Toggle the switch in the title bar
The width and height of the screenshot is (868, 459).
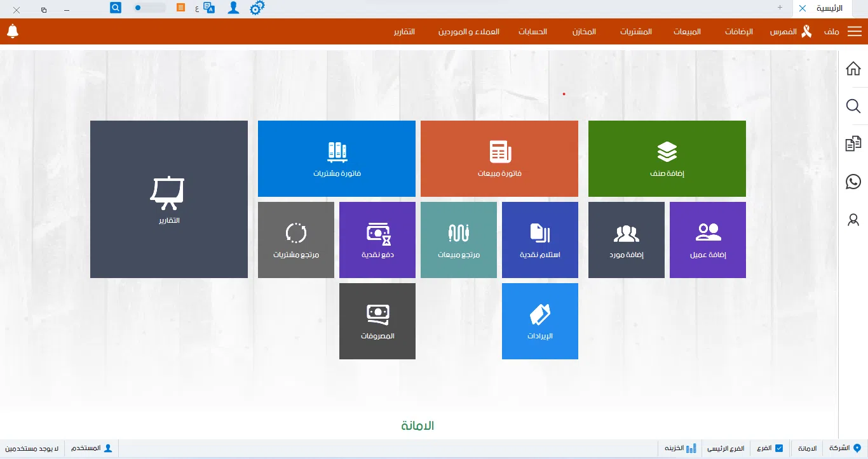(x=149, y=8)
